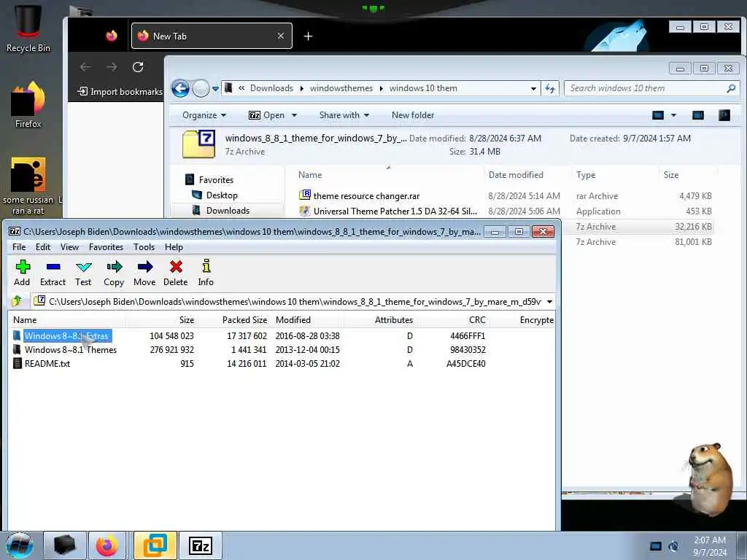Click the Add button in 7-Zip toolbar
The width and height of the screenshot is (747, 560).
(x=22, y=273)
